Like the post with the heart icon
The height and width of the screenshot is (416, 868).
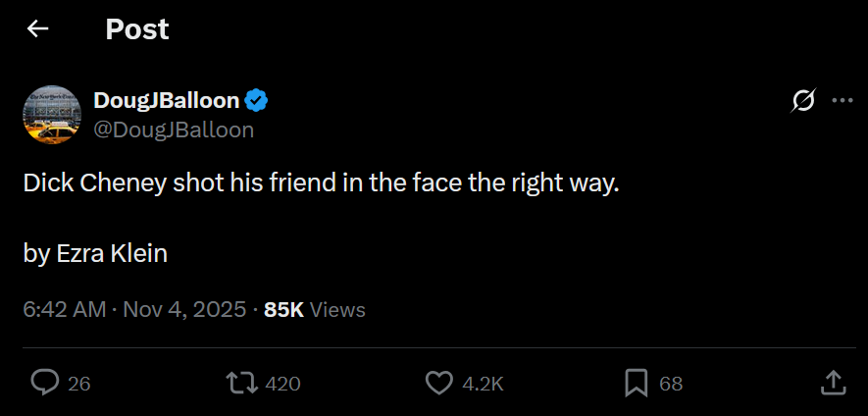point(440,383)
